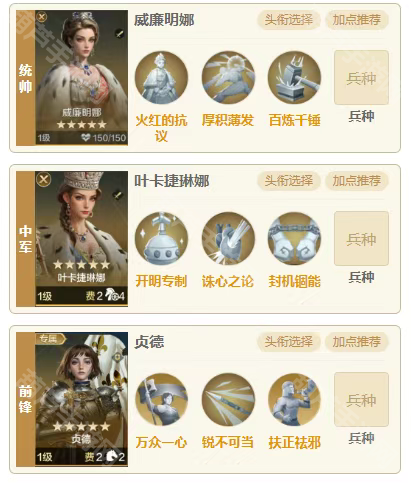The height and width of the screenshot is (483, 411).
Task: Open 头衔选择 for 威廉明娜
Action: pyautogui.click(x=289, y=20)
